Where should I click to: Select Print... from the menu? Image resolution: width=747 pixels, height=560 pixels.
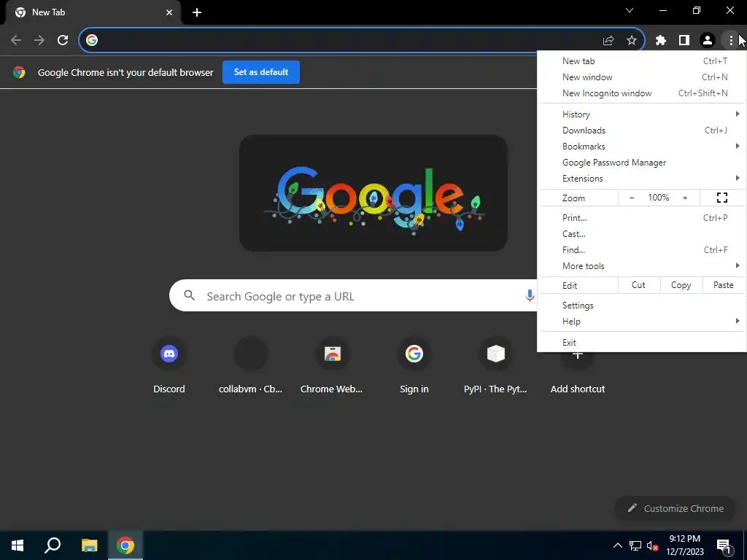pos(642,217)
